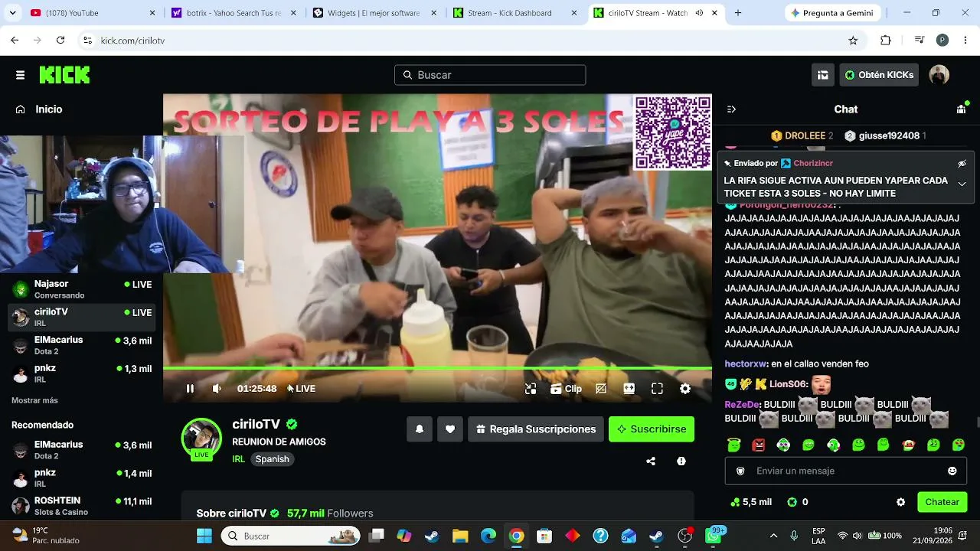Go to the Kick logo home
The height and width of the screenshot is (551, 980).
(64, 75)
